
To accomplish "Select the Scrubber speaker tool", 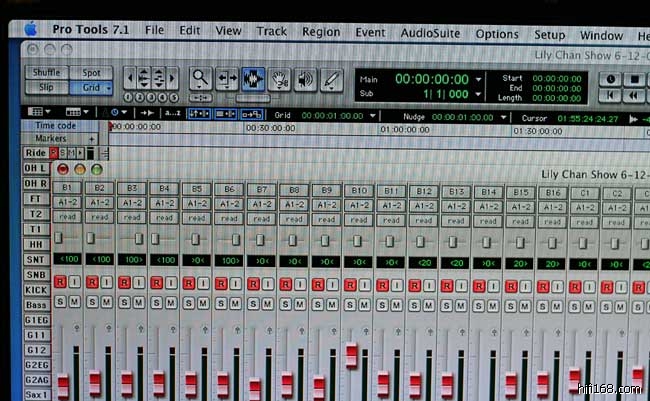I will (x=305, y=79).
